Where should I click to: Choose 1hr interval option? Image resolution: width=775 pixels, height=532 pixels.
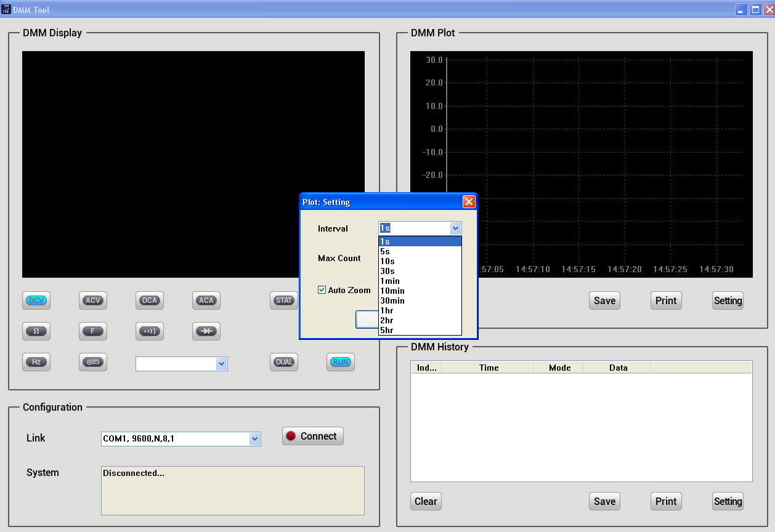pyautogui.click(x=420, y=310)
